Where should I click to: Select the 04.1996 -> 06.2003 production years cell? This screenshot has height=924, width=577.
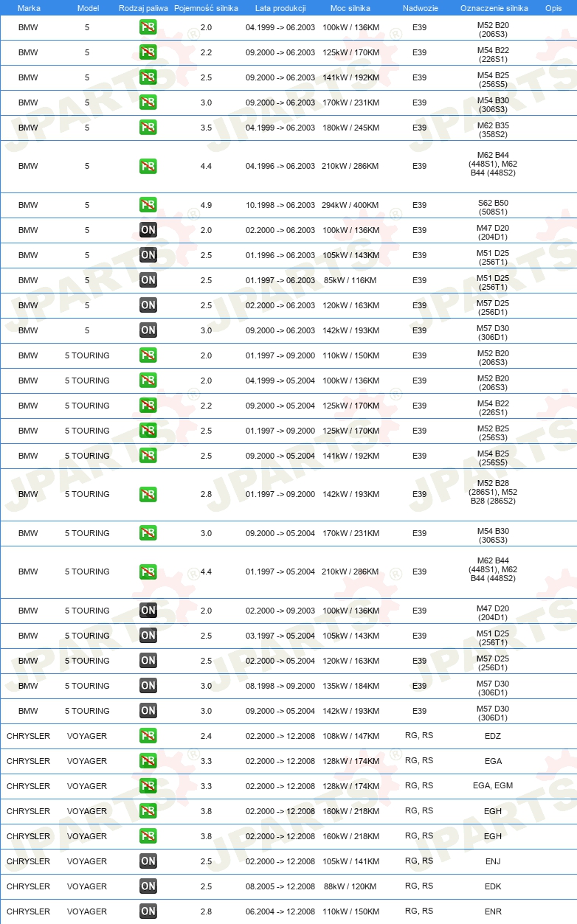tap(280, 166)
